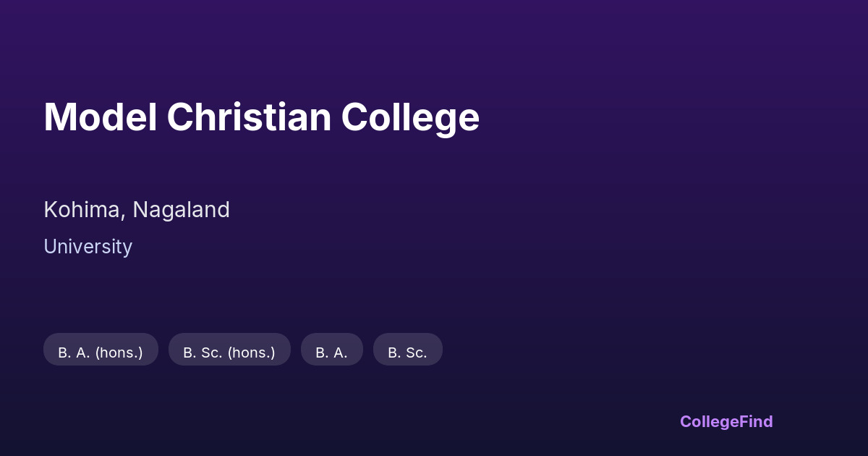The image size is (868, 456).
Task: Select the Kohima, Nagaland location line
Action: (x=137, y=210)
